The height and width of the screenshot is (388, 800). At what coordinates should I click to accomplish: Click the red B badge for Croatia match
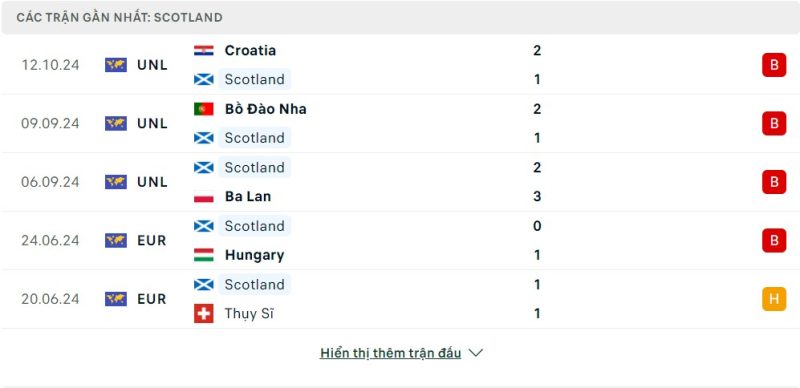[774, 65]
